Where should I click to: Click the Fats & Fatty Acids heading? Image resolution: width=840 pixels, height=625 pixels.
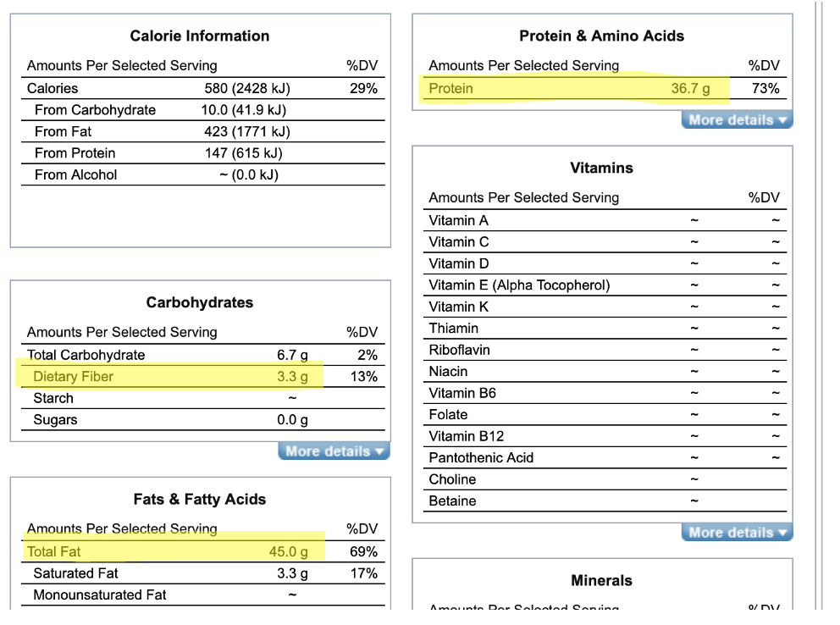click(200, 500)
